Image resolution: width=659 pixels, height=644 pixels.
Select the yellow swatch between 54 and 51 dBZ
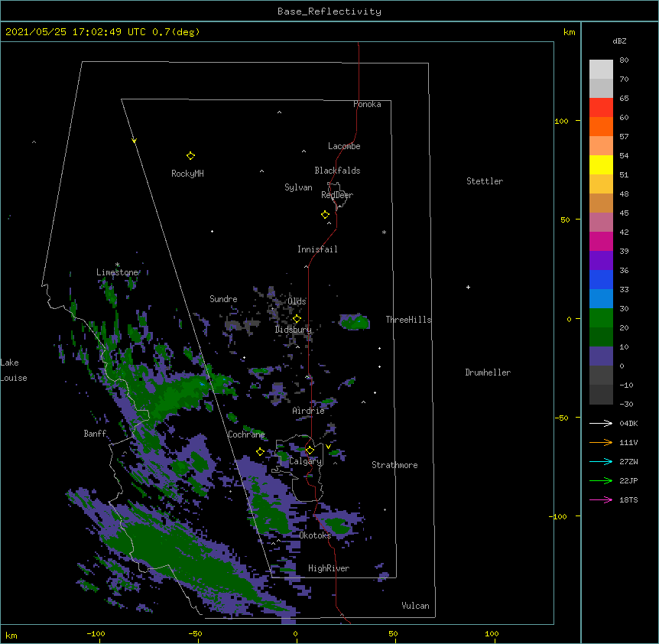coord(601,164)
